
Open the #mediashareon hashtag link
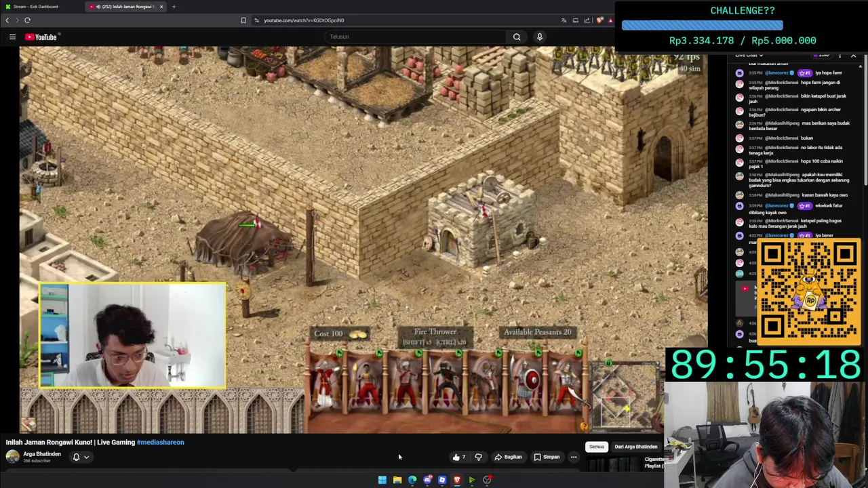tap(161, 443)
